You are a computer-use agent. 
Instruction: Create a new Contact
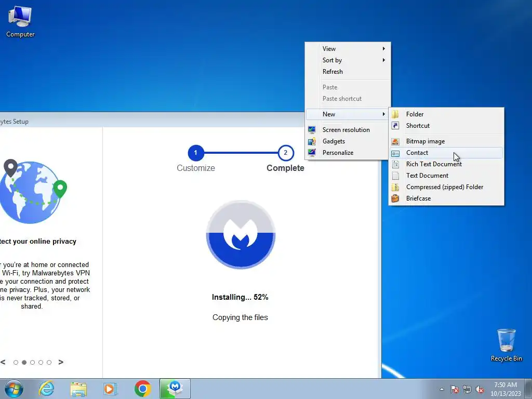(446, 153)
